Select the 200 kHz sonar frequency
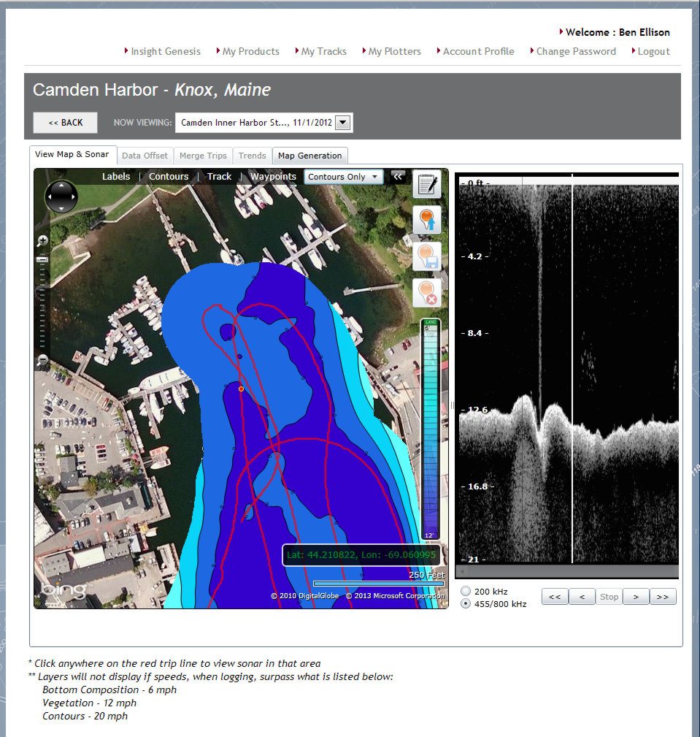The height and width of the screenshot is (737, 700). (466, 592)
